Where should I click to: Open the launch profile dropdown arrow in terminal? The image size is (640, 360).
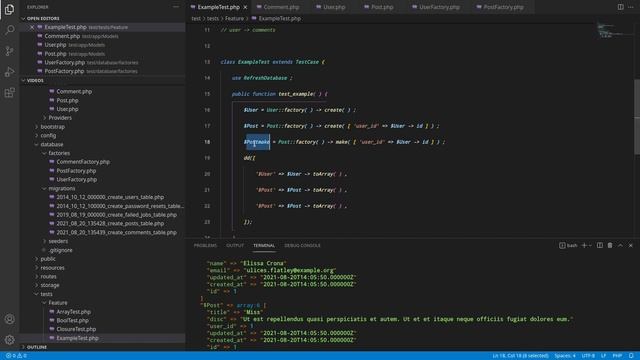tap(590, 245)
